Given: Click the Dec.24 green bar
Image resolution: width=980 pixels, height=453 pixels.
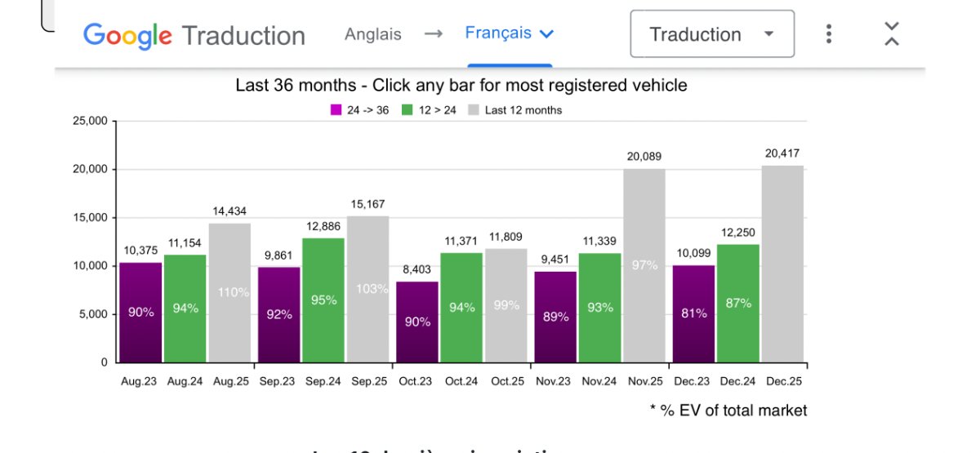Looking at the screenshot, I should click(738, 303).
